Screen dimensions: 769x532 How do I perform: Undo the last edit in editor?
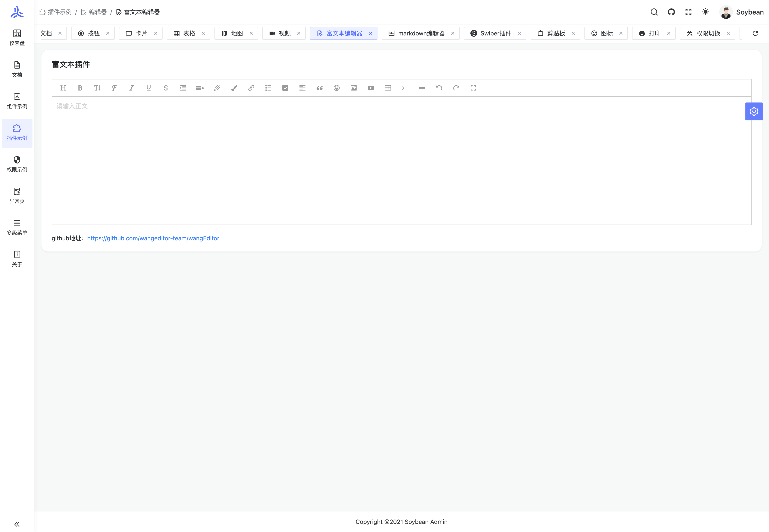click(439, 88)
